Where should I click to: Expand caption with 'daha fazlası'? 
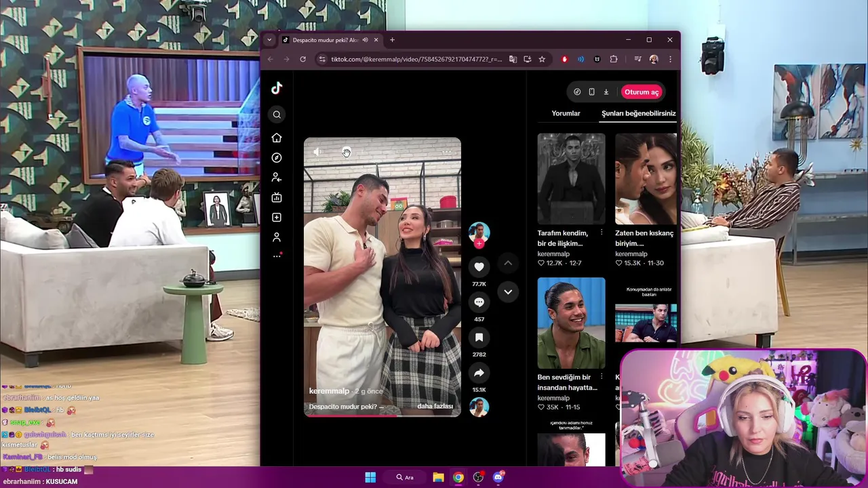[435, 406]
